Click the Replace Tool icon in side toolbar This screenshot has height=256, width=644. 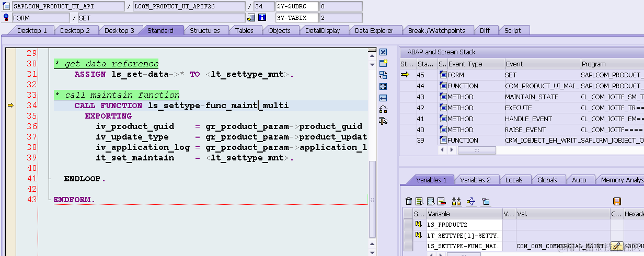click(x=383, y=75)
